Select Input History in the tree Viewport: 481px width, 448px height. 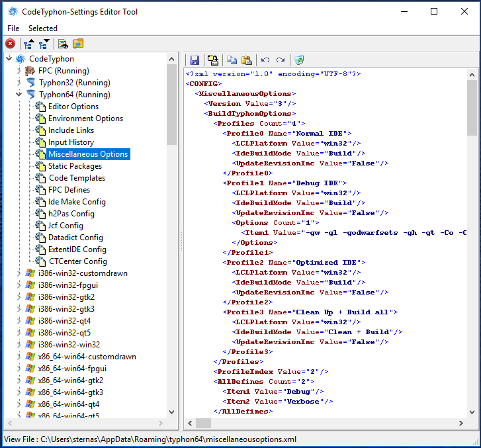[x=71, y=142]
